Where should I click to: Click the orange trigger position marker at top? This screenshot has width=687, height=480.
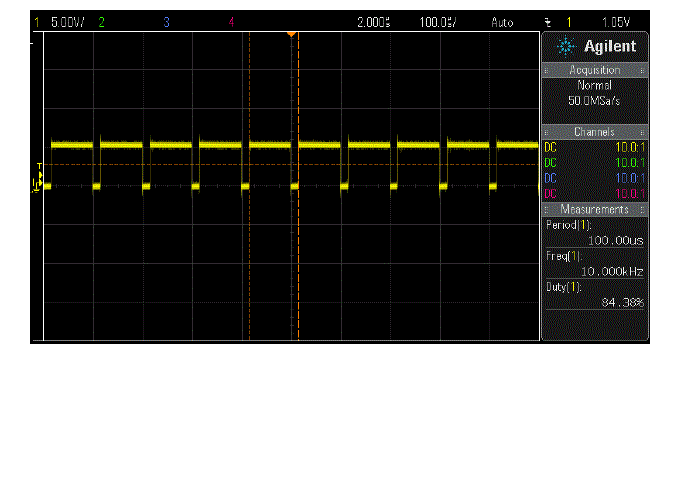291,35
